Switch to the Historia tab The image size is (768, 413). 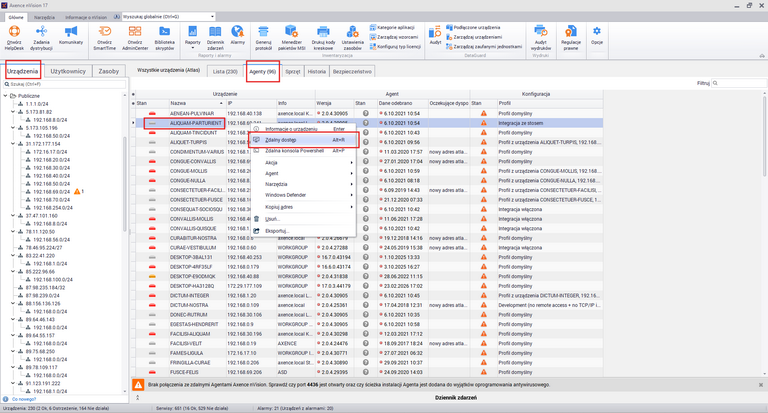tap(316, 72)
